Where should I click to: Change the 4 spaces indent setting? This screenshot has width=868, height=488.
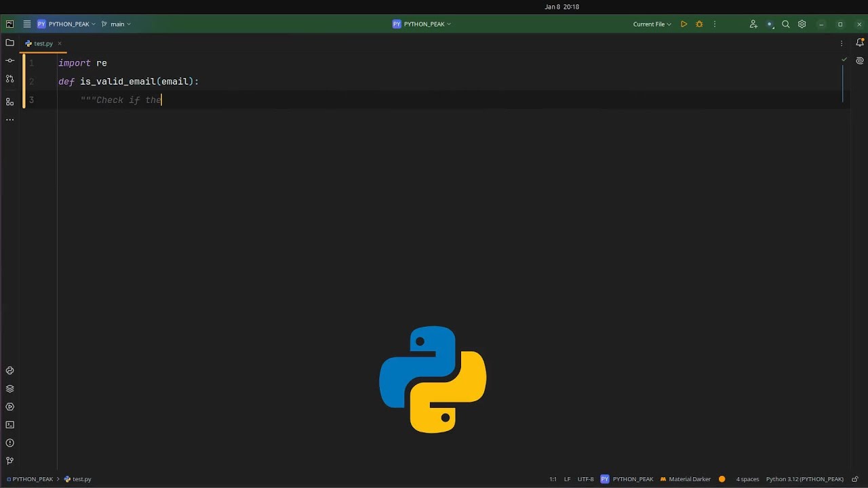[x=747, y=479]
